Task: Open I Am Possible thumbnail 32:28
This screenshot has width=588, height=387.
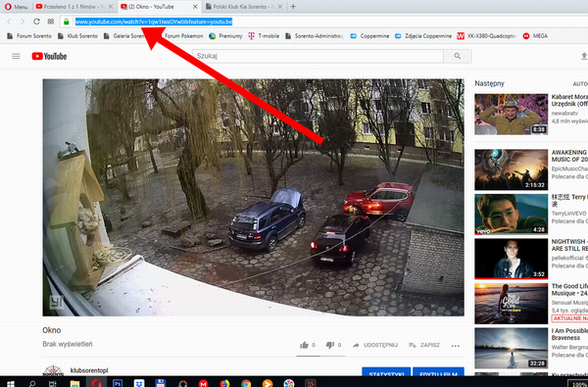Action: coord(512,349)
